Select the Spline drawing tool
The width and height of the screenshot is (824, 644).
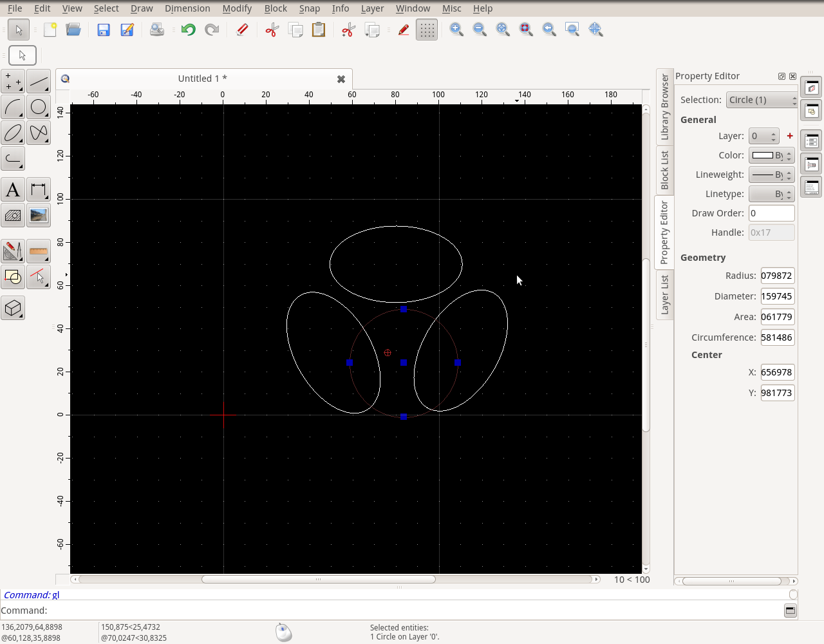click(39, 133)
